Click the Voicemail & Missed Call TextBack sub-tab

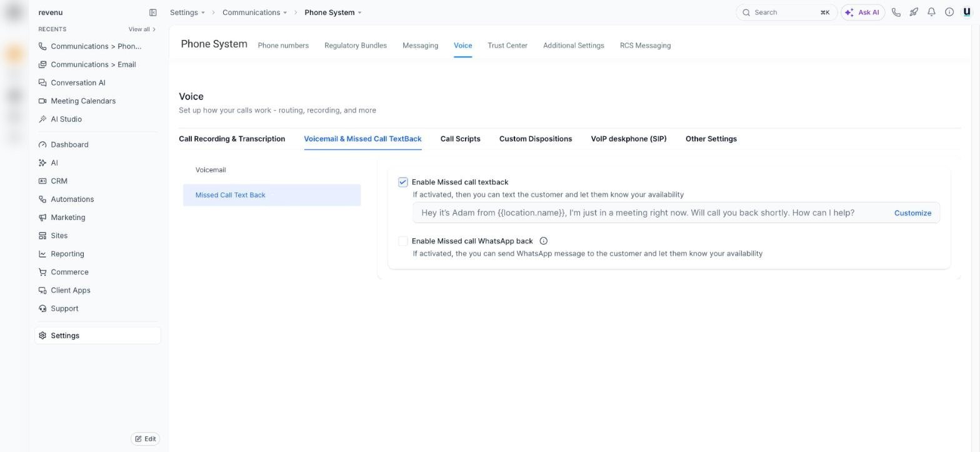(362, 139)
